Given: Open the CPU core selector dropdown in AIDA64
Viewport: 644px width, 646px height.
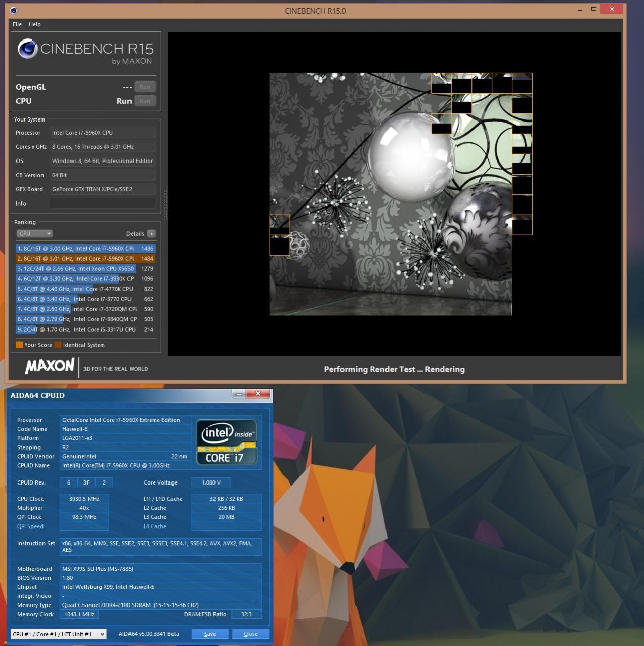Looking at the screenshot, I should pyautogui.click(x=59, y=634).
